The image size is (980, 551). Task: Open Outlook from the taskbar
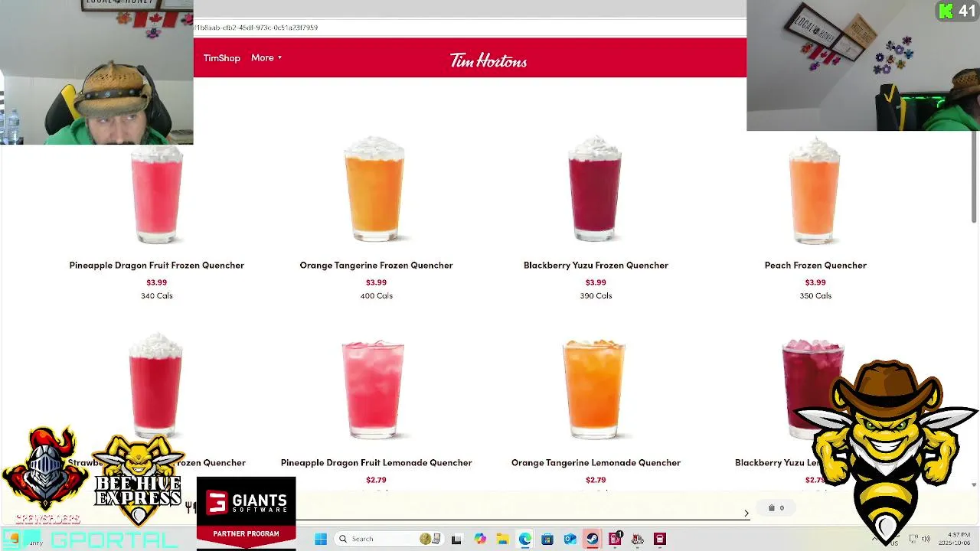(x=570, y=539)
